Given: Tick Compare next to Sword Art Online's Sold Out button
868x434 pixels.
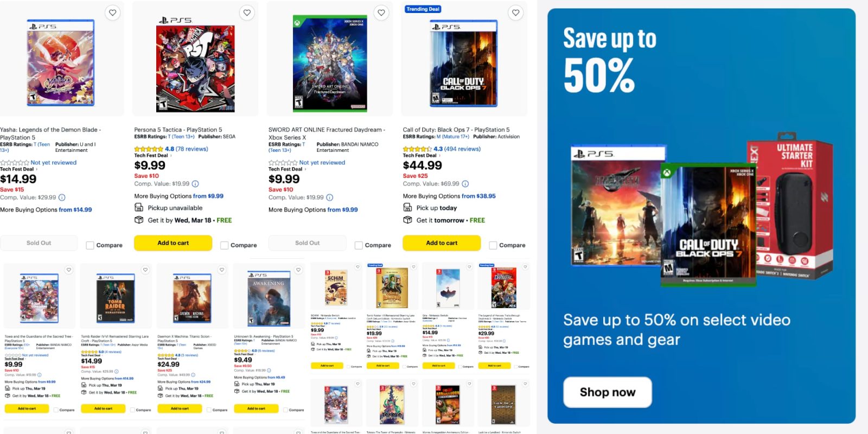Looking at the screenshot, I should click(358, 245).
